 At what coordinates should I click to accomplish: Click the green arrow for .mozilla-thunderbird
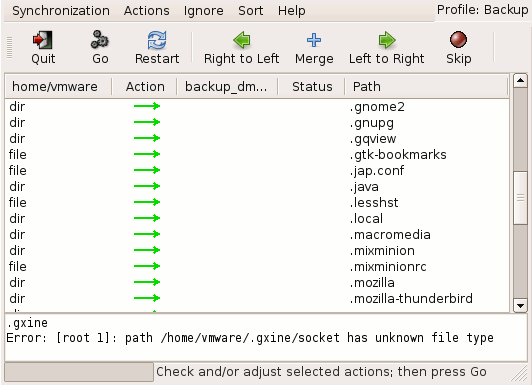[147, 298]
